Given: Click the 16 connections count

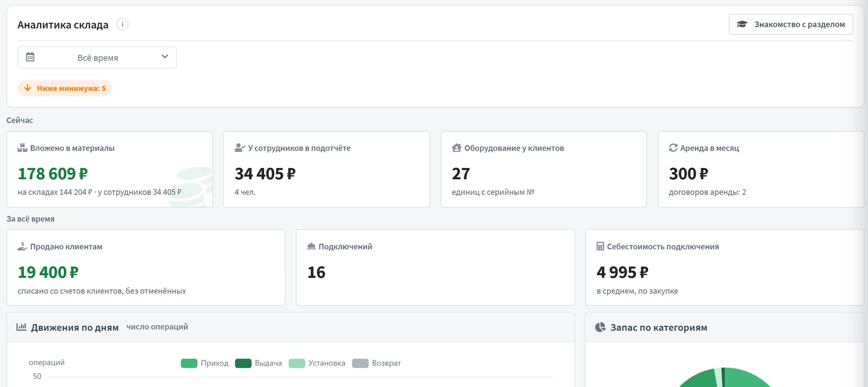Looking at the screenshot, I should click(317, 272).
